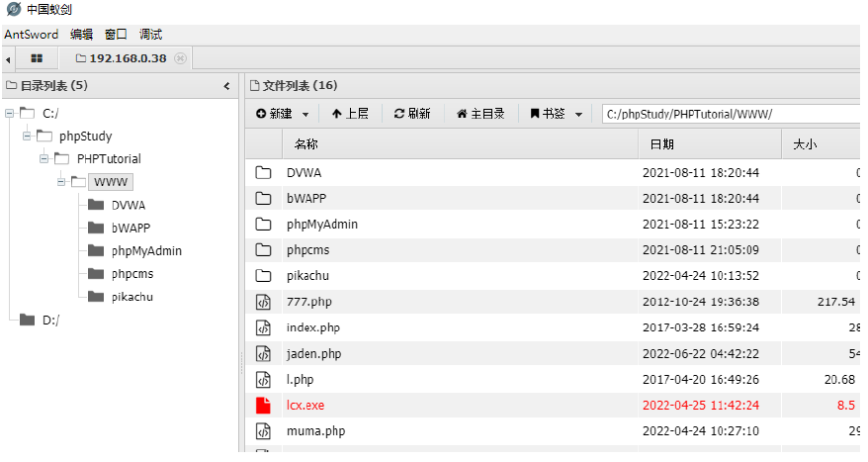
Task: Open the AntSword menu
Action: 31,34
